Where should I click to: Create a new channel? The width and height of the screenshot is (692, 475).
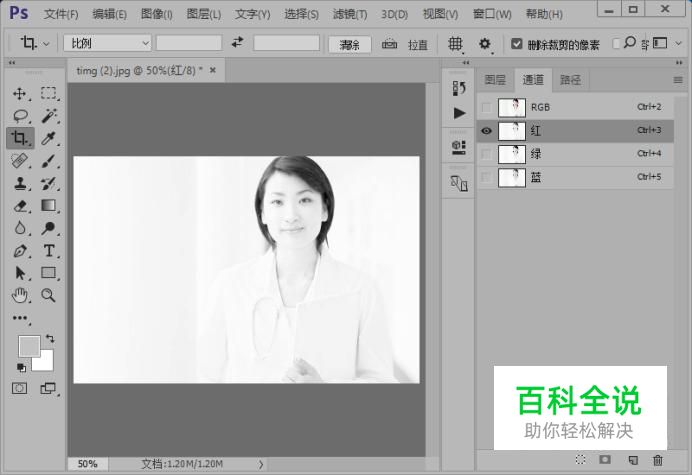point(632,460)
